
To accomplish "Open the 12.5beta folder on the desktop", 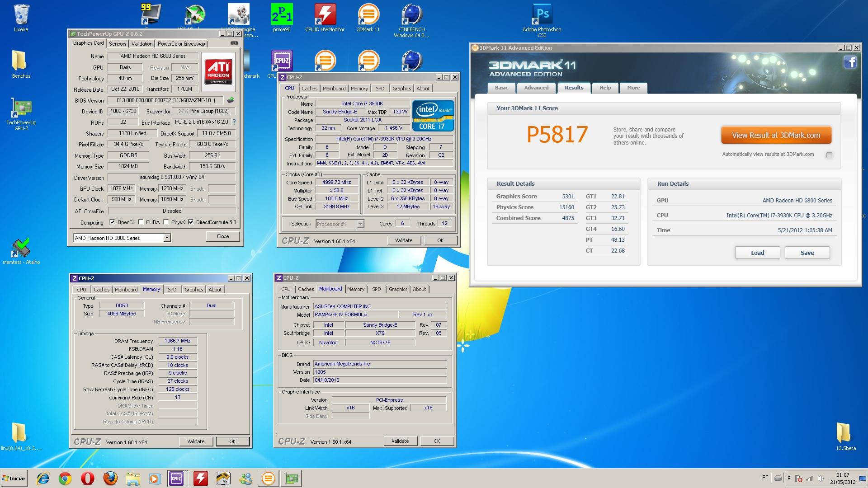I will click(845, 437).
